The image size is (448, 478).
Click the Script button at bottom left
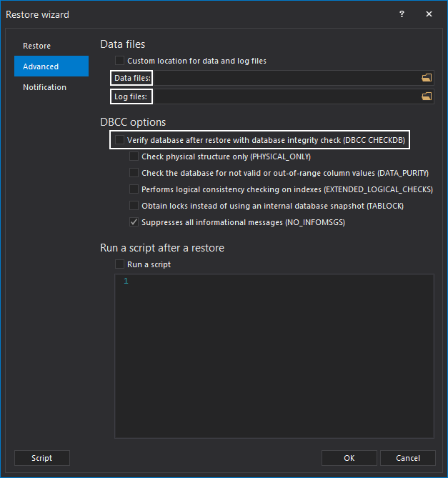pos(42,458)
